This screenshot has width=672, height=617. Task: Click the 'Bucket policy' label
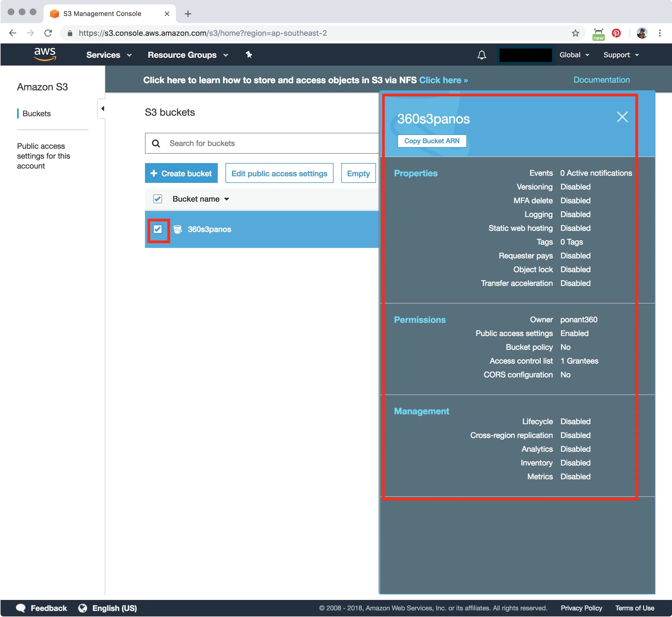pos(529,347)
